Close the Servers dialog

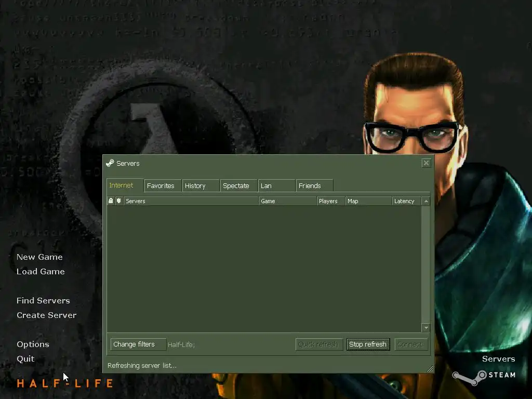click(426, 163)
